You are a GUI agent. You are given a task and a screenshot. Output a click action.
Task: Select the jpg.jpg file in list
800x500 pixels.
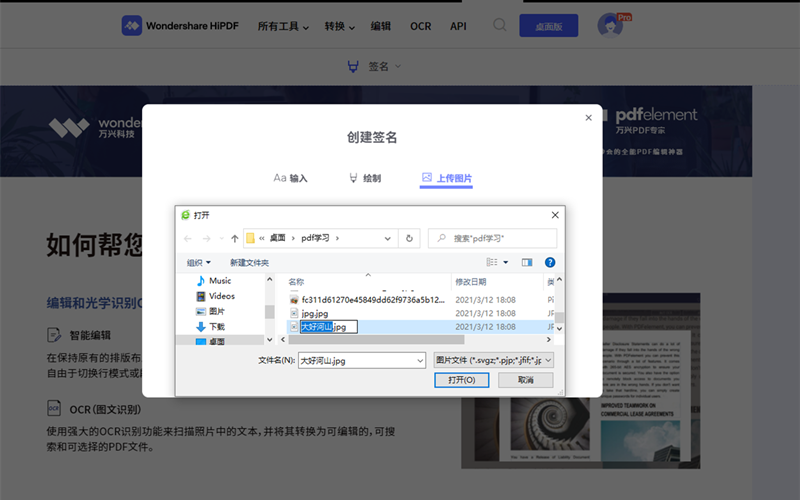pyautogui.click(x=314, y=313)
